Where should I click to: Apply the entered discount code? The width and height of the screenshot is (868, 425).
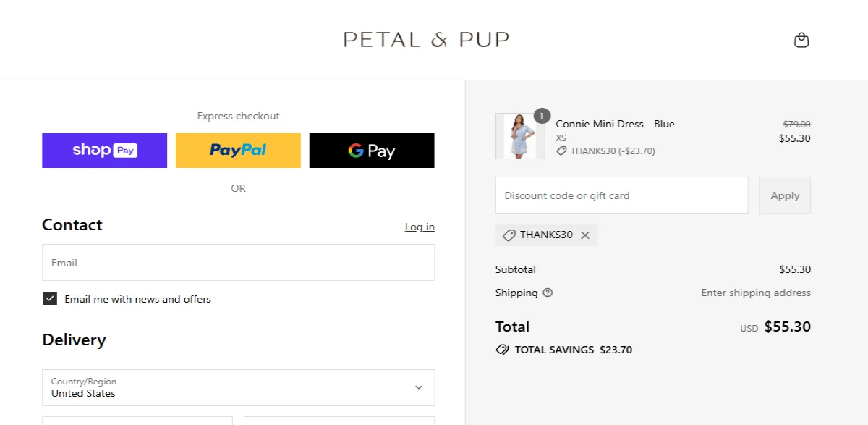point(785,195)
